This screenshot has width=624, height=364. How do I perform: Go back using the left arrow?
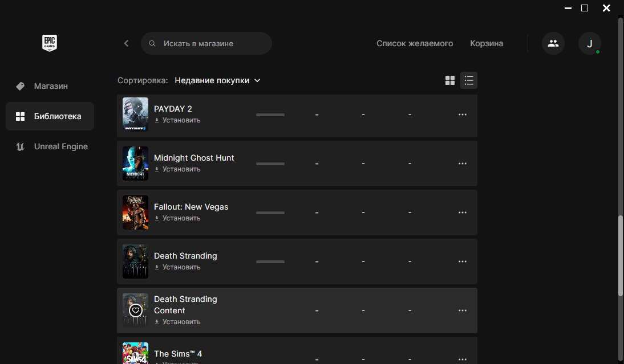point(126,43)
